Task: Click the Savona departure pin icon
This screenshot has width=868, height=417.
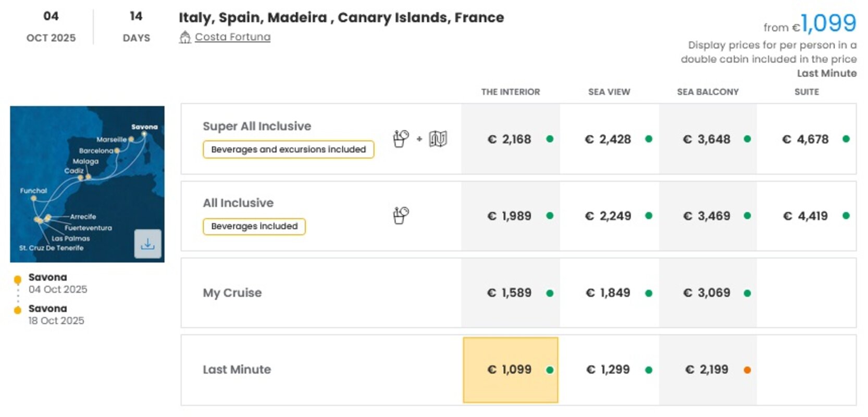Action: (x=18, y=280)
